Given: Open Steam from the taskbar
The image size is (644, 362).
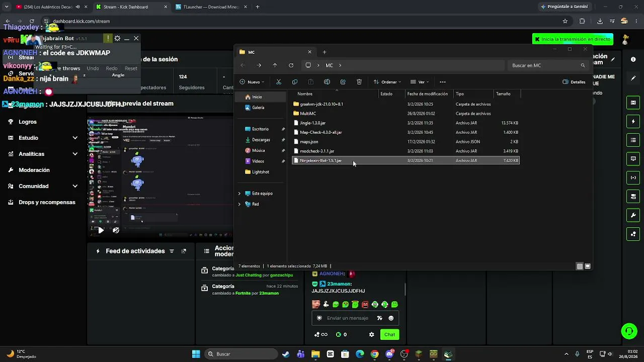Looking at the screenshot, I should click(286, 354).
